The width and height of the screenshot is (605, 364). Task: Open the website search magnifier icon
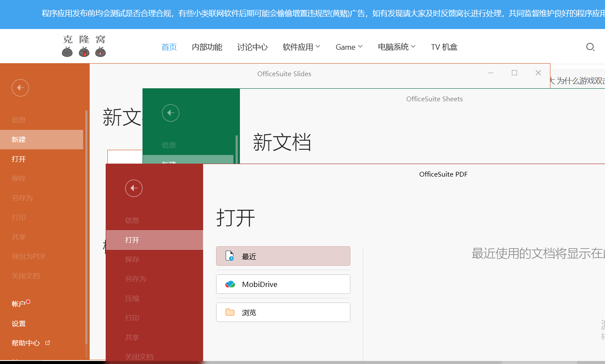point(590,47)
